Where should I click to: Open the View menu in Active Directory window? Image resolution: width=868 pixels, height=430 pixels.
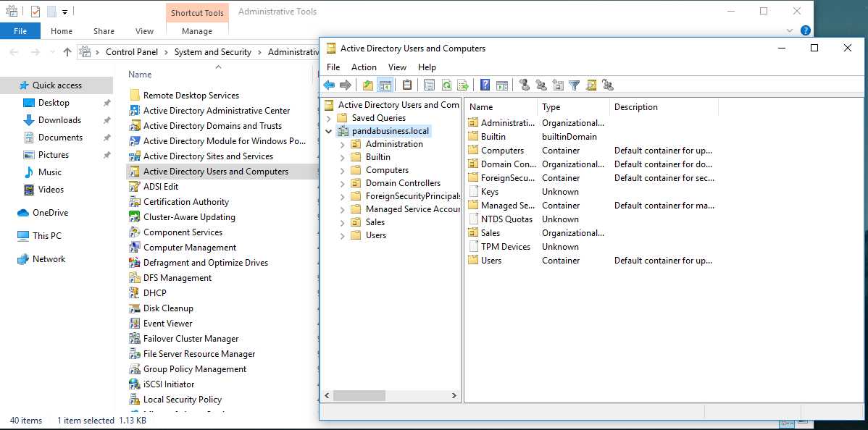[397, 67]
